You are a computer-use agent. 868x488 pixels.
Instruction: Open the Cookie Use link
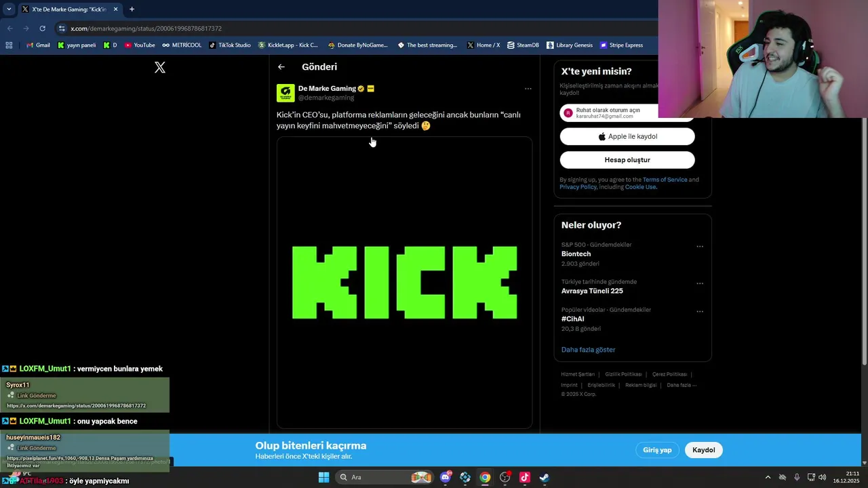(x=640, y=187)
